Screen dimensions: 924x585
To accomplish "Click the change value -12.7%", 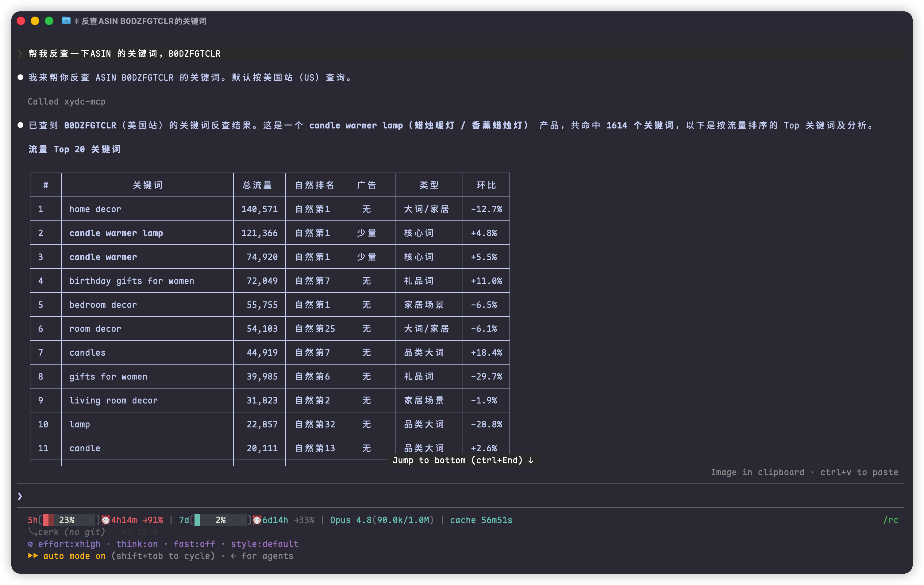I will (x=487, y=209).
